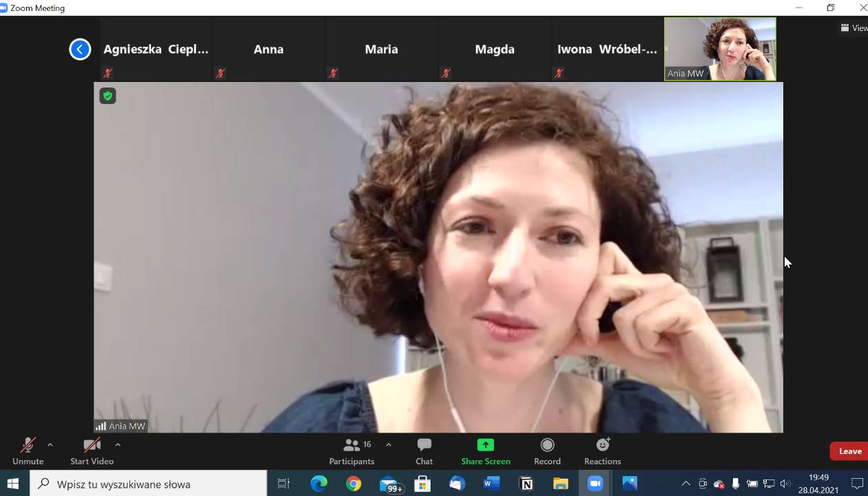Open the Chat panel
Screen dimensions: 868x496
(x=424, y=451)
